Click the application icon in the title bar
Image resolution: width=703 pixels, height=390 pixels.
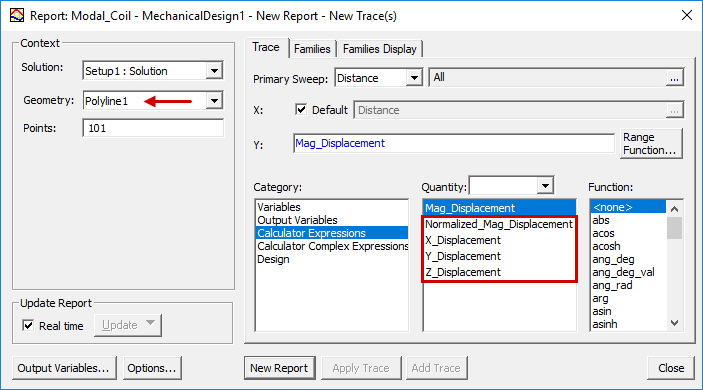pos(17,16)
